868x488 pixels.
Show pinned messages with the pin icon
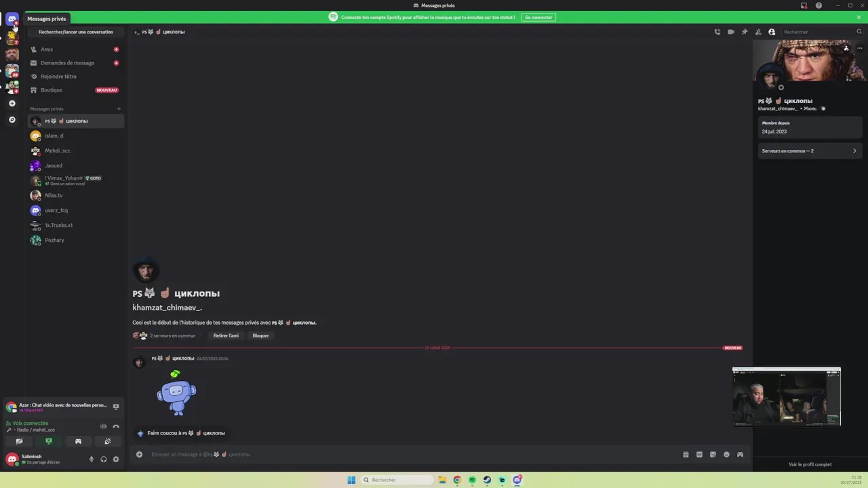click(x=745, y=32)
